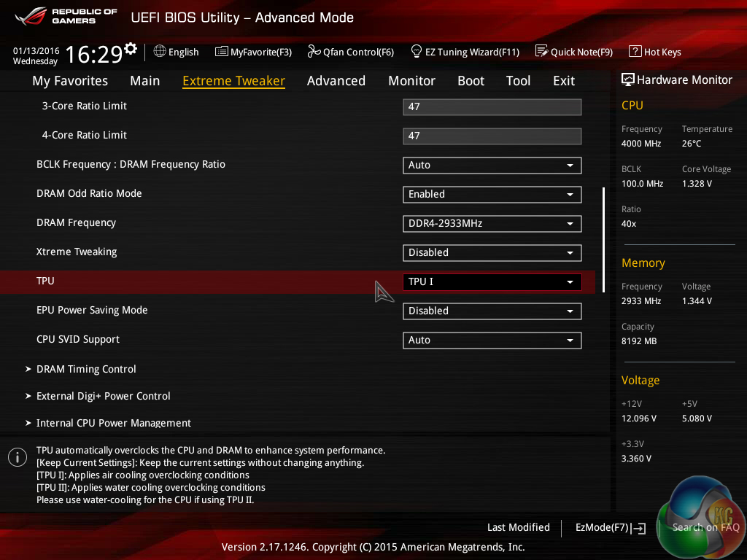Click the EZ Tuning Wizard lightbulb icon

point(416,51)
